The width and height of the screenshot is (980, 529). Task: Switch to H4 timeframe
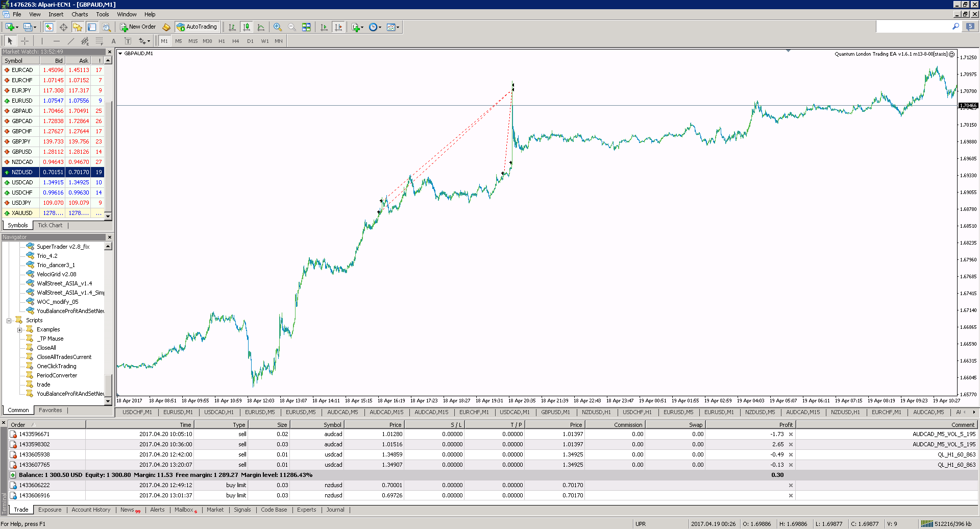coord(236,41)
